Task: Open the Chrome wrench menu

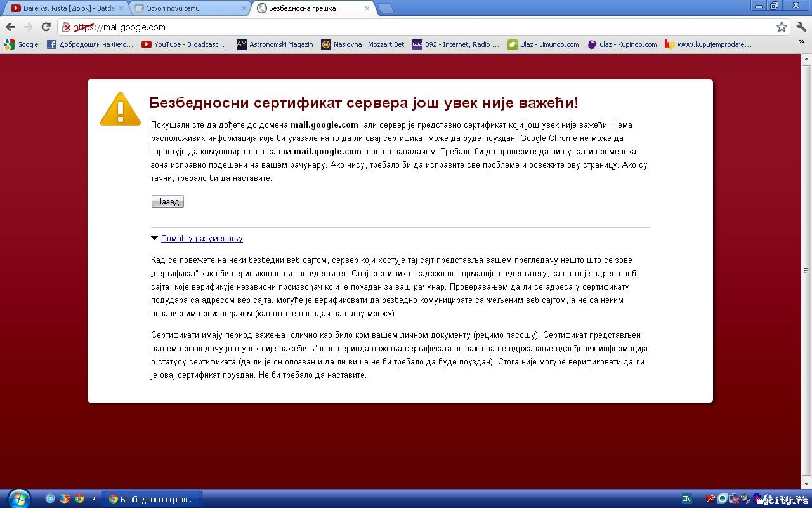Action: tap(801, 27)
